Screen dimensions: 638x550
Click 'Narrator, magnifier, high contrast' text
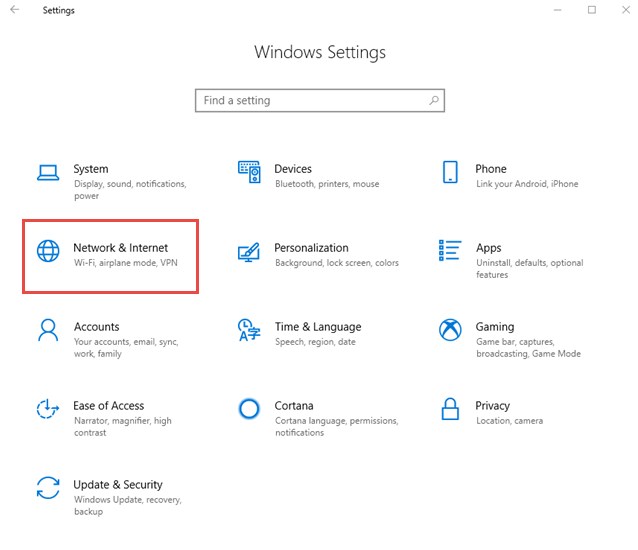122,426
